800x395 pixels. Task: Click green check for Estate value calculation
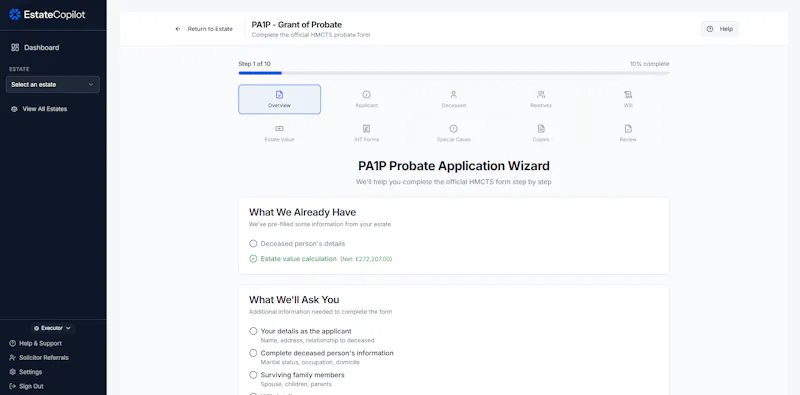pos(253,259)
